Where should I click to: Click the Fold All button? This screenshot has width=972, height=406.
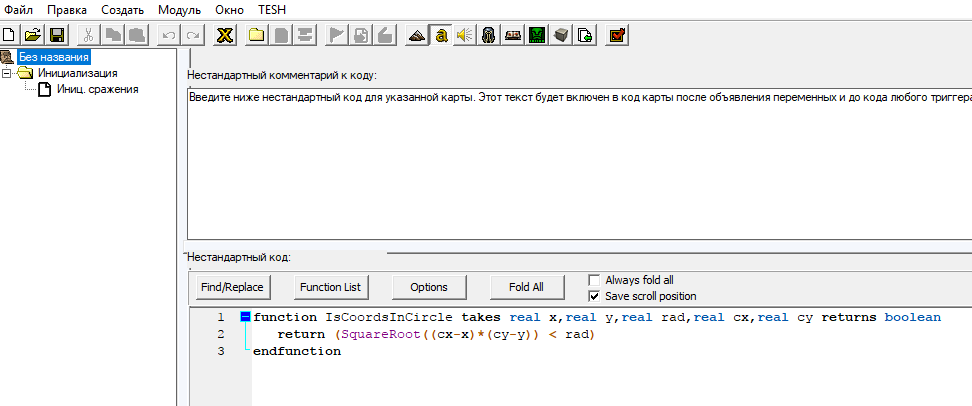[526, 287]
